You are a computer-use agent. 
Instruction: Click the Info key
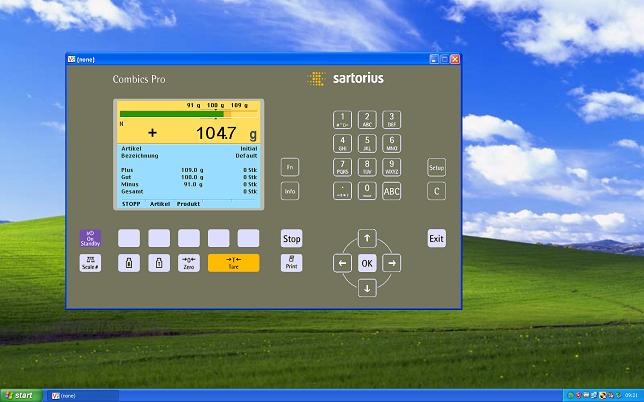pyautogui.click(x=290, y=191)
